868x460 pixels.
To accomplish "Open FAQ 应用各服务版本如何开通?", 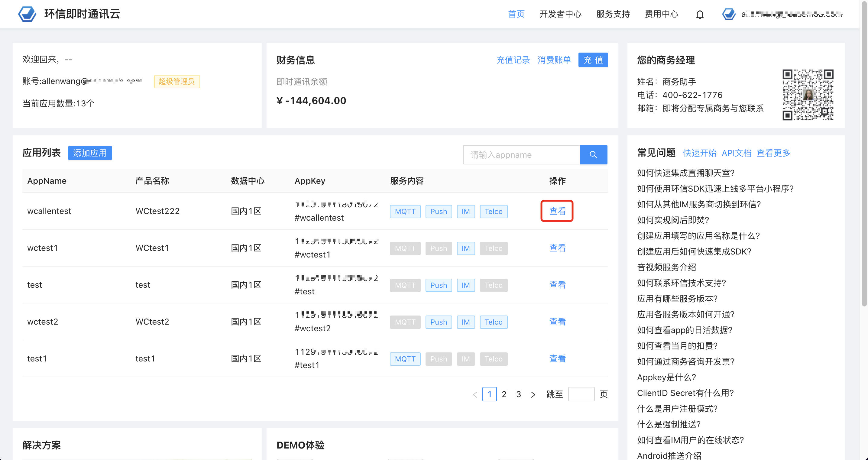I will click(x=686, y=314).
